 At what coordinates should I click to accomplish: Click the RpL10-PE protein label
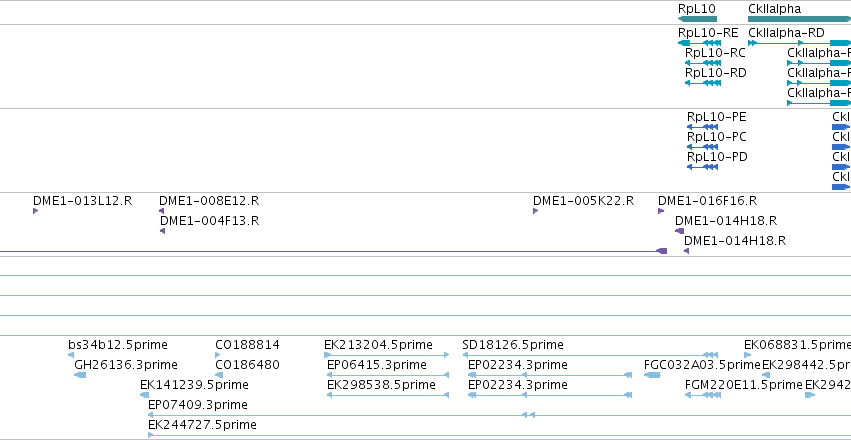(x=716, y=117)
